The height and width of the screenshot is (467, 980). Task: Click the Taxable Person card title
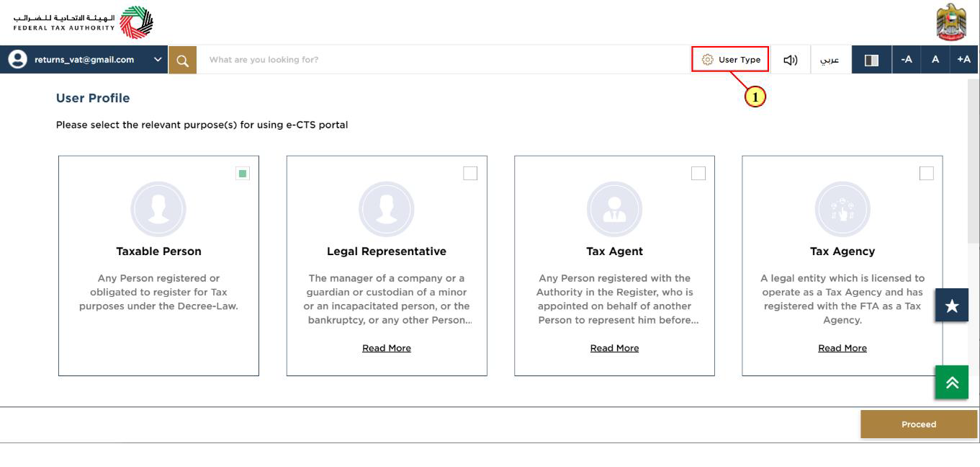[158, 252]
